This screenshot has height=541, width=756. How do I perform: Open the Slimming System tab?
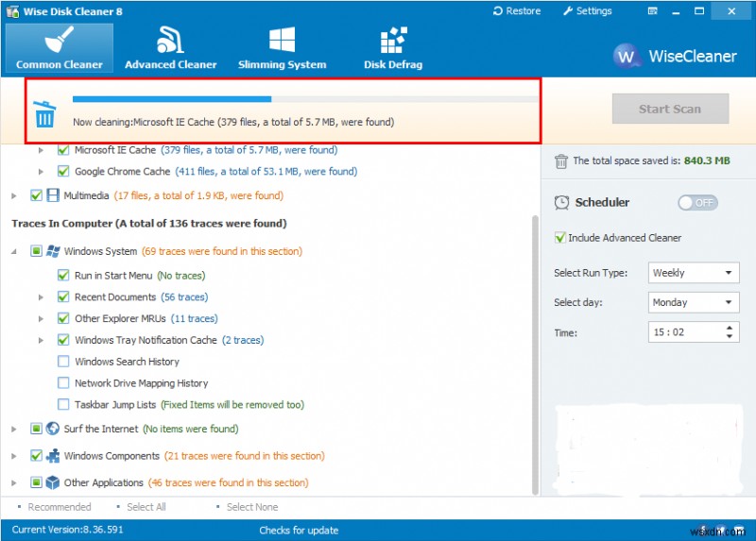tap(282, 48)
